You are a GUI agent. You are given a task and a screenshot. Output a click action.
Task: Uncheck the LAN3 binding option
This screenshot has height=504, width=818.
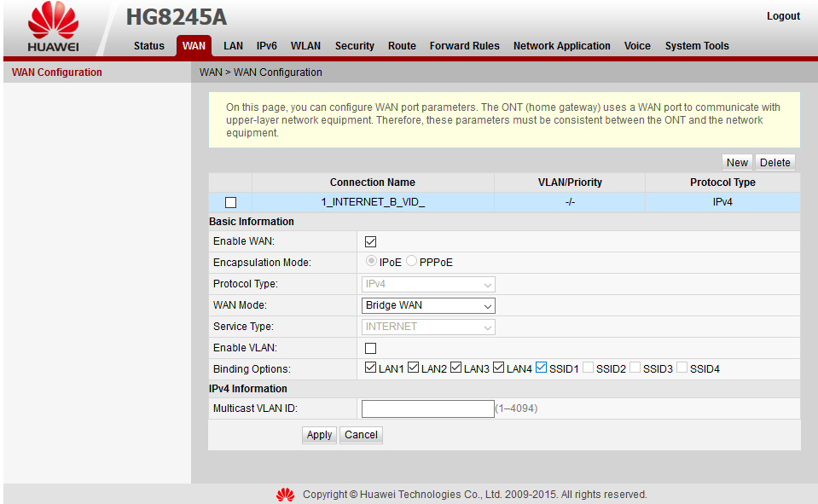point(456,368)
